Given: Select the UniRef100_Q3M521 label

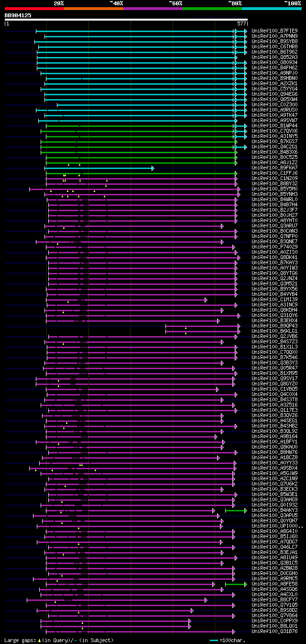Looking at the screenshot, I should point(274,283).
